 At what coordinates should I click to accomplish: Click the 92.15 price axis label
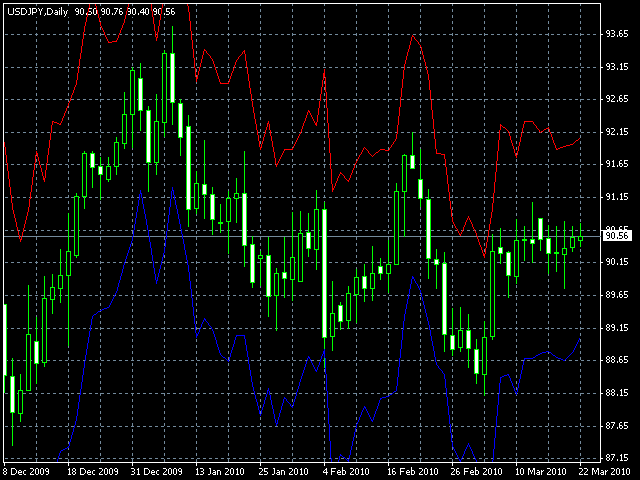[x=617, y=132]
